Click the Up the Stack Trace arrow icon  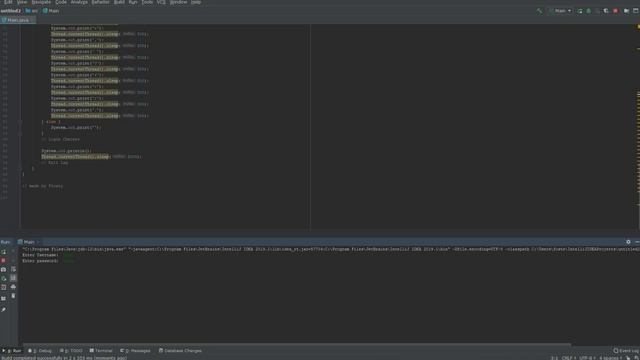click(13, 251)
